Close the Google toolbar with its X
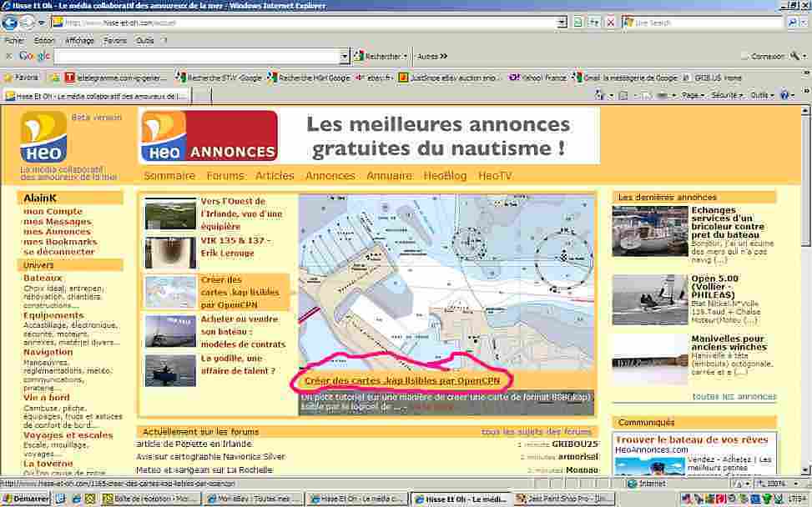812x507 pixels. 9,56
